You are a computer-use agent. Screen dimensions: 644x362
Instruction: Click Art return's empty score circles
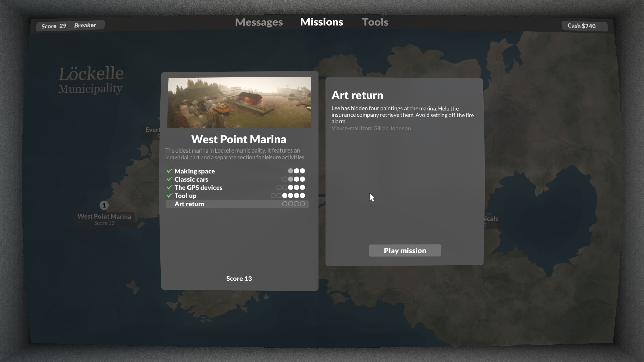point(293,204)
